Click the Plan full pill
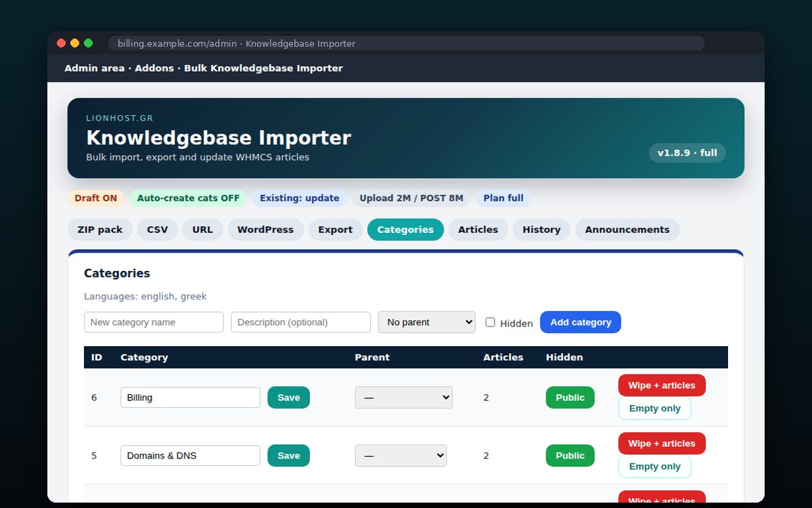Viewport: 812px width, 508px height. click(503, 198)
